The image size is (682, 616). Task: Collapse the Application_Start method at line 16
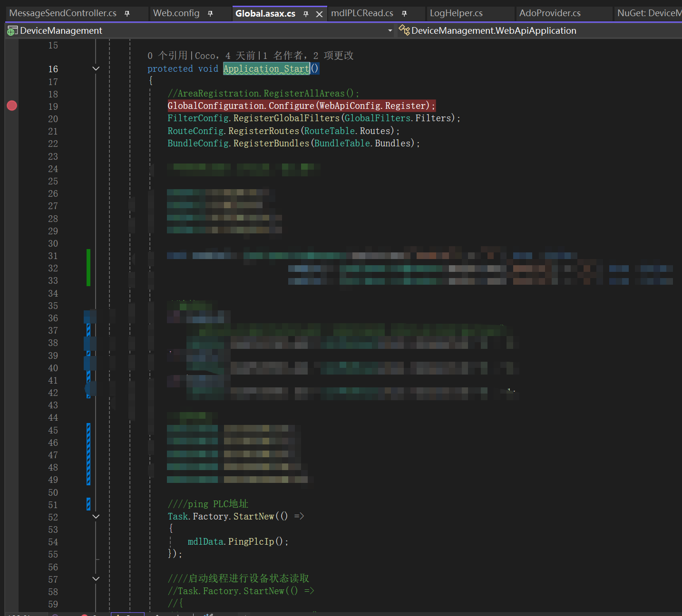pyautogui.click(x=96, y=69)
